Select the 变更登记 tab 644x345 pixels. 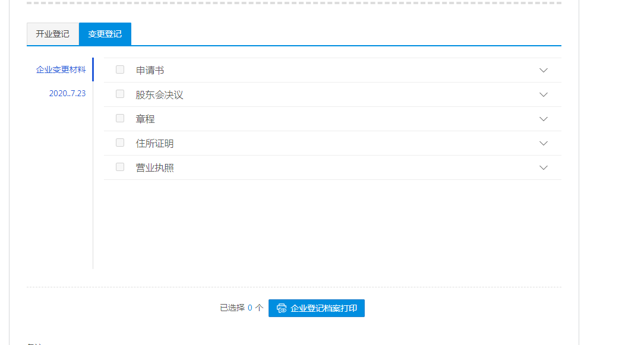tap(105, 34)
